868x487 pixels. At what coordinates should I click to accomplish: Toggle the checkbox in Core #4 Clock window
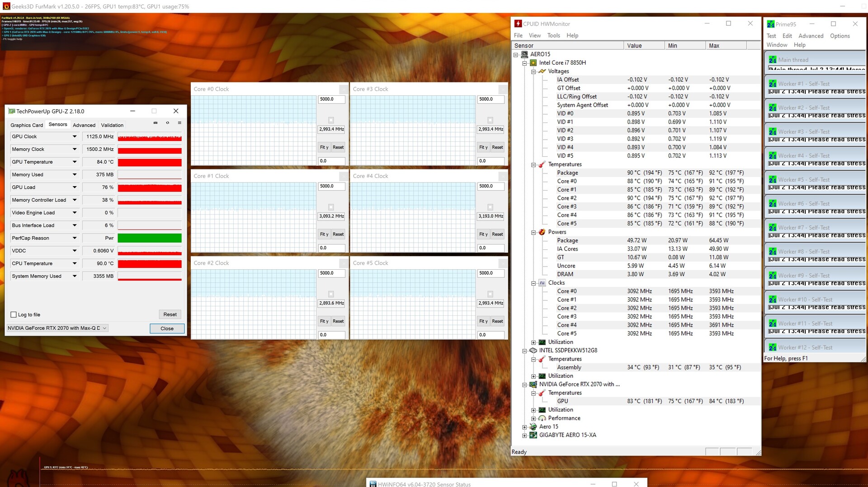[490, 207]
